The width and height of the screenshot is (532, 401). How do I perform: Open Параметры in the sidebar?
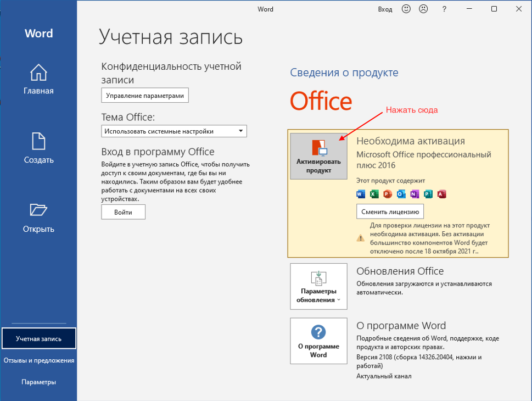(38, 382)
